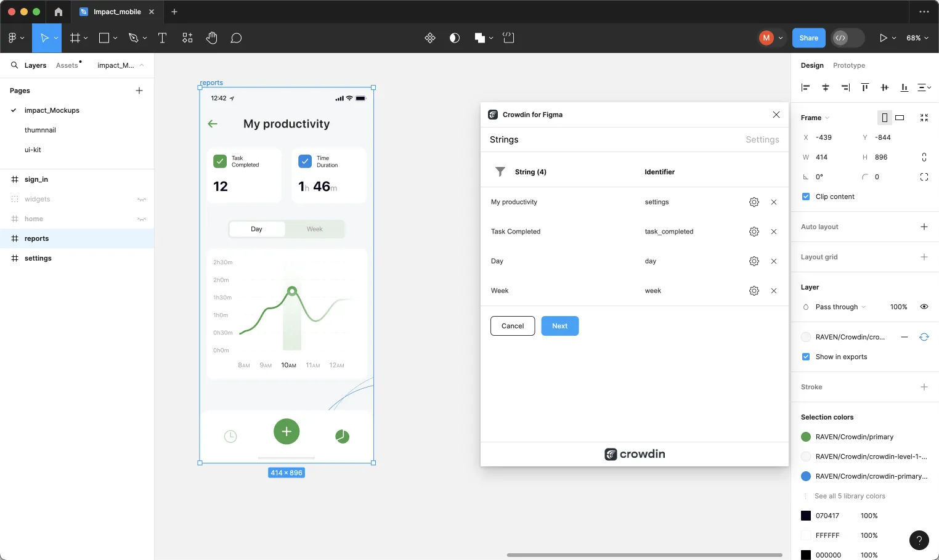Open settings gear for Day string
This screenshot has height=560, width=939.
(754, 261)
